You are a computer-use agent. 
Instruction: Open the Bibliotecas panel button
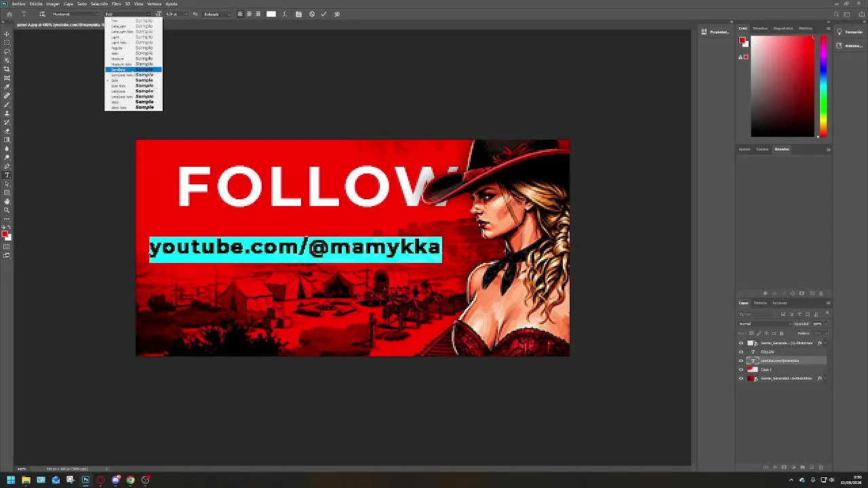850,45
